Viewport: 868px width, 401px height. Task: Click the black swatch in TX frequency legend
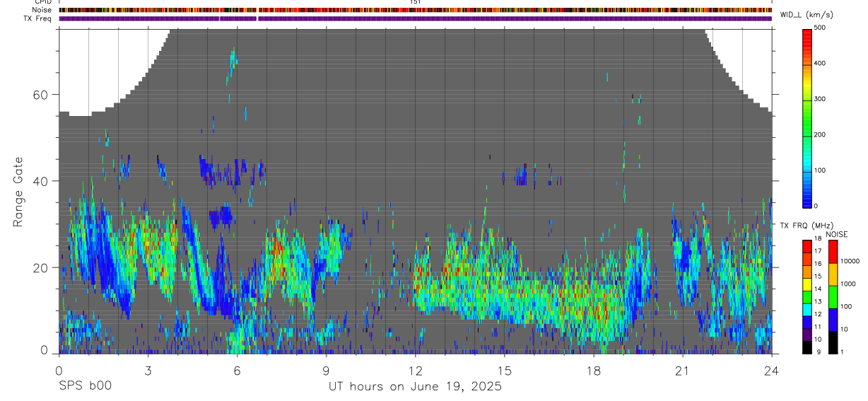click(807, 347)
